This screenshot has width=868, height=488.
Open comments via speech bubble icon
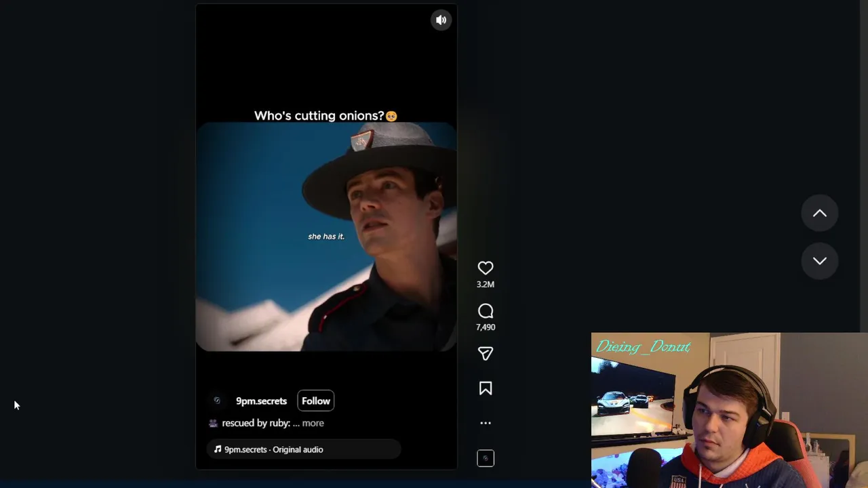coord(486,311)
